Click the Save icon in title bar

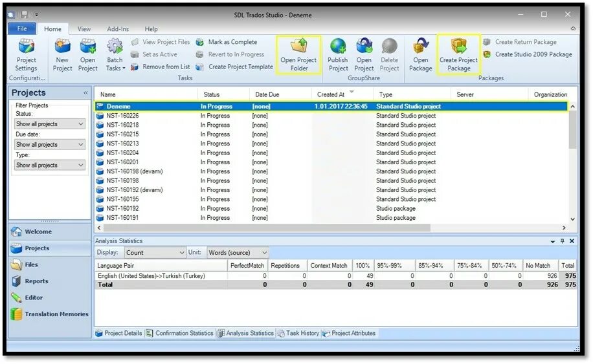pyautogui.click(x=25, y=15)
